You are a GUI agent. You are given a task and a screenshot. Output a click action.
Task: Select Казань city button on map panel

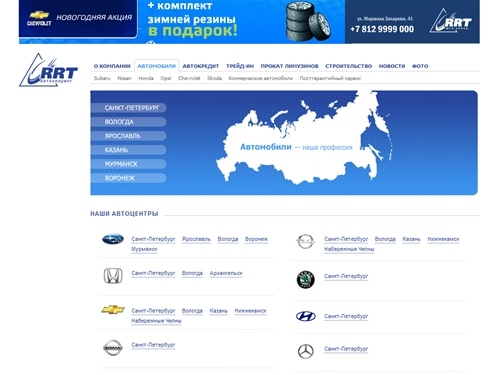pyautogui.click(x=128, y=150)
